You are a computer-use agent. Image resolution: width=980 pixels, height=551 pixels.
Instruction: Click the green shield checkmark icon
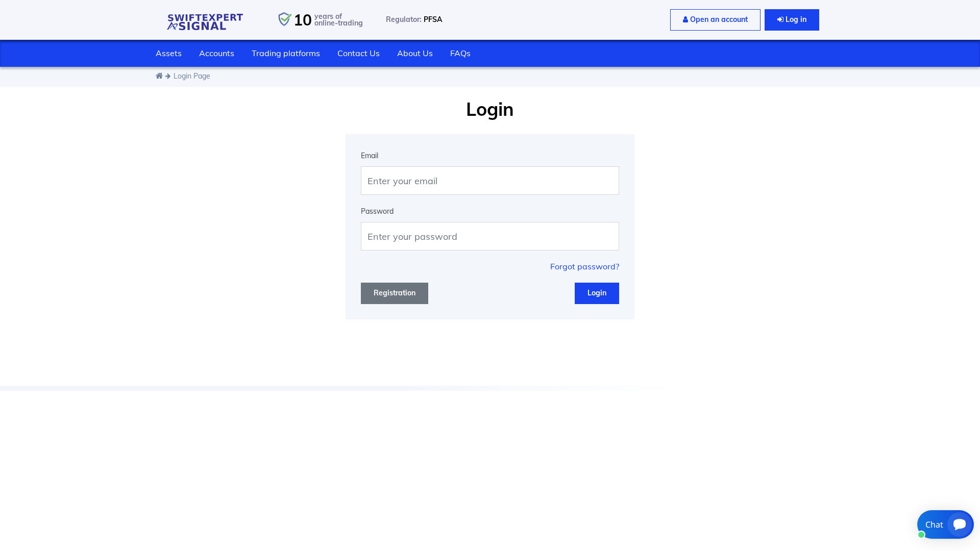click(x=285, y=19)
